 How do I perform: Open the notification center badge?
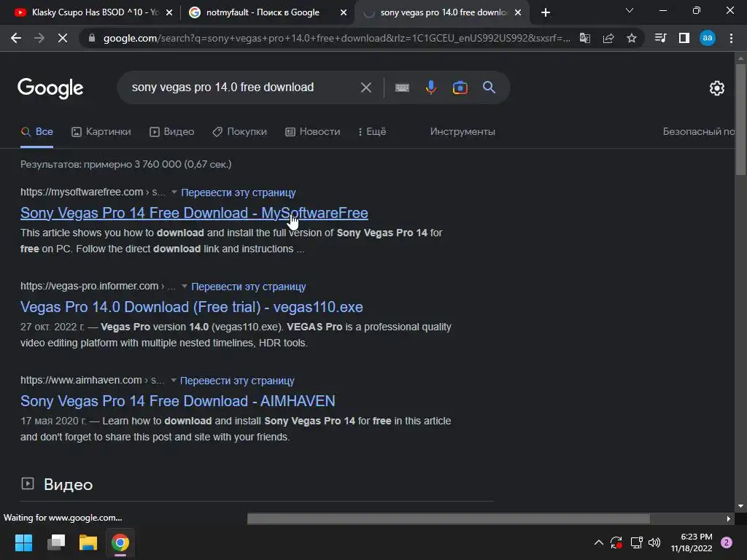coord(727,542)
